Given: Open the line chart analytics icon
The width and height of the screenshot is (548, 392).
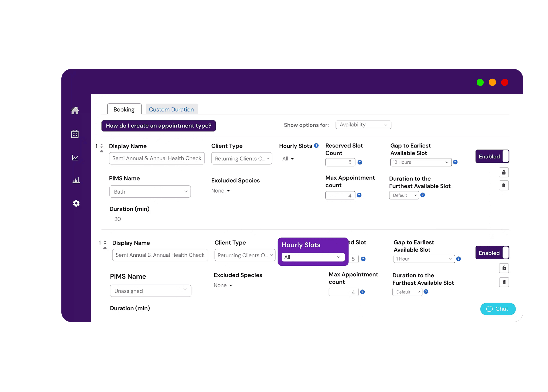Looking at the screenshot, I should [x=75, y=158].
